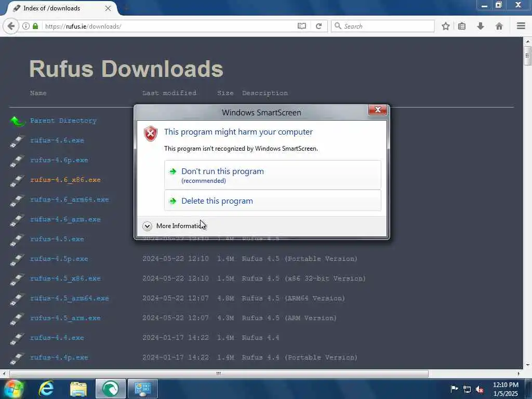Click the red shield warning icon
Viewport: 532px width, 399px height.
(151, 134)
